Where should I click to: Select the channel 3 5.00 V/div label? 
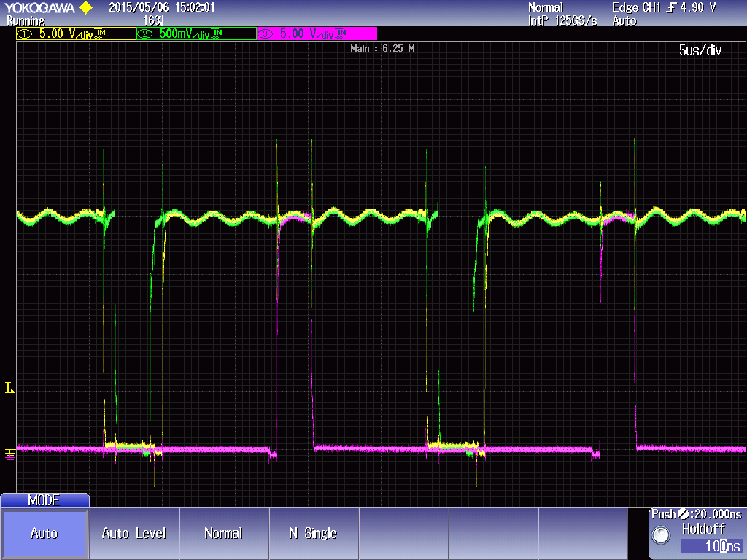[x=317, y=34]
